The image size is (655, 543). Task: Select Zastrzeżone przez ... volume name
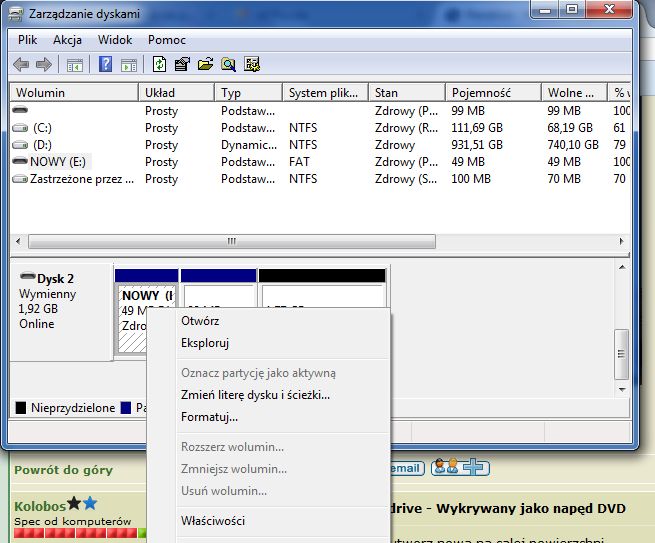point(82,179)
